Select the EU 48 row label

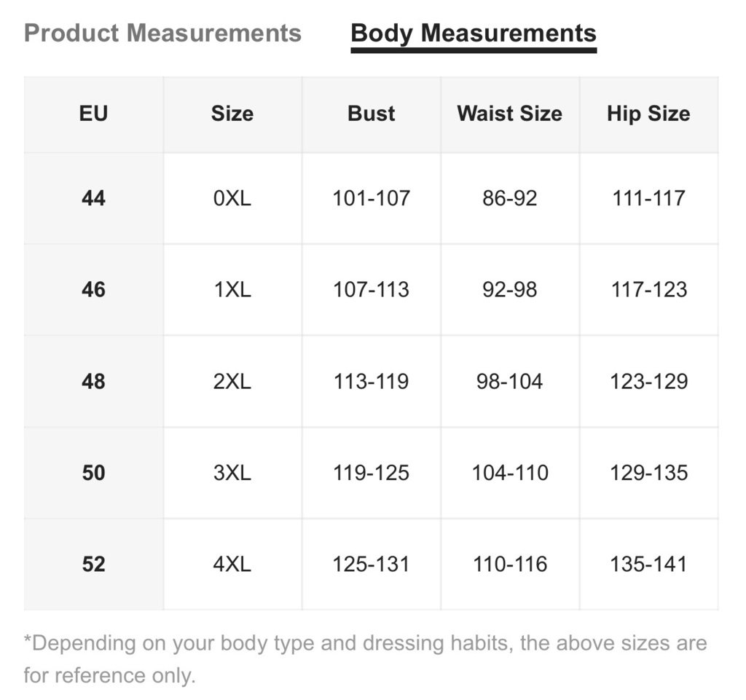point(94,382)
